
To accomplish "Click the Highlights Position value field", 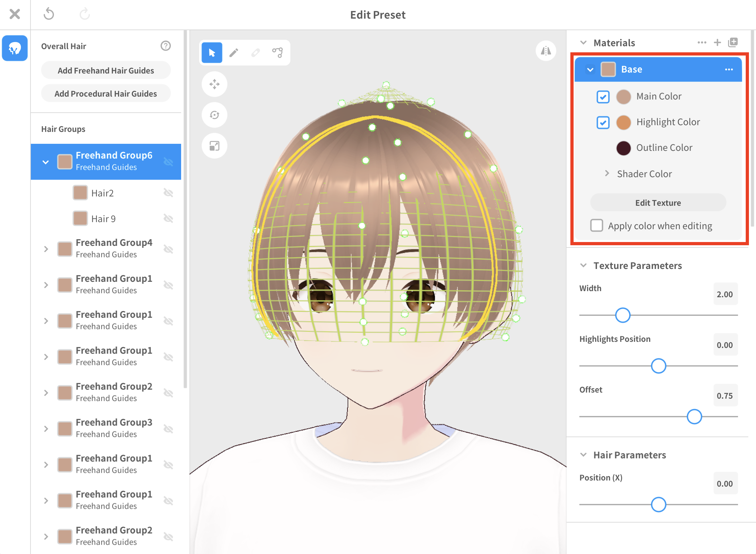I will click(x=725, y=345).
